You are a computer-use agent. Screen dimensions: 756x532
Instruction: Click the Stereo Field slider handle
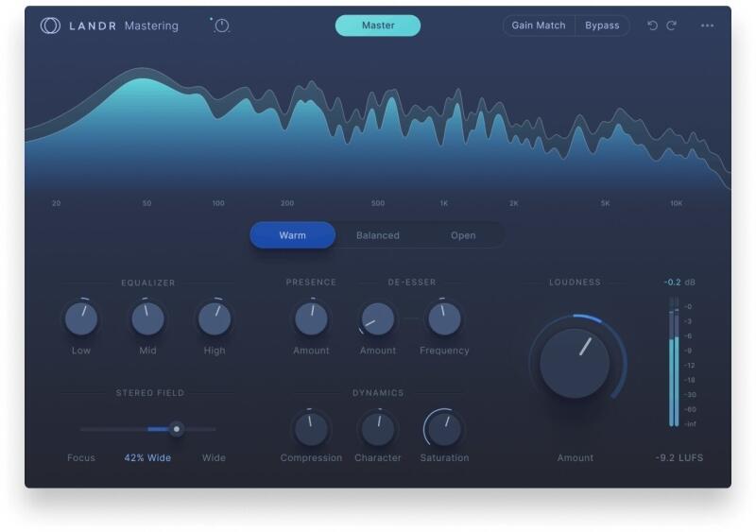coord(176,429)
